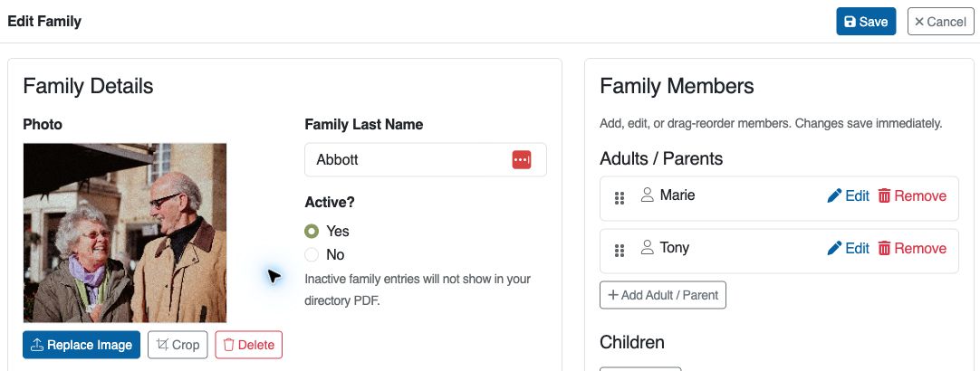Image resolution: width=980 pixels, height=371 pixels.
Task: Click the family photo thumbnail
Action: point(125,233)
